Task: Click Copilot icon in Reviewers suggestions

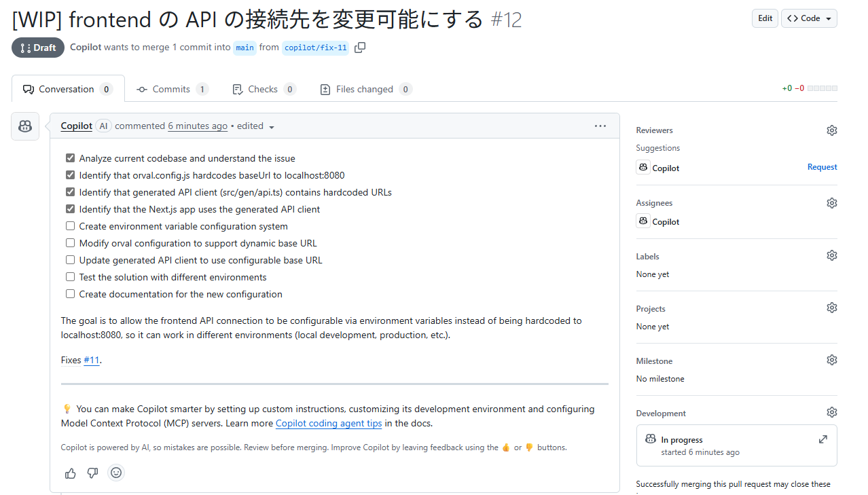Action: pos(643,167)
